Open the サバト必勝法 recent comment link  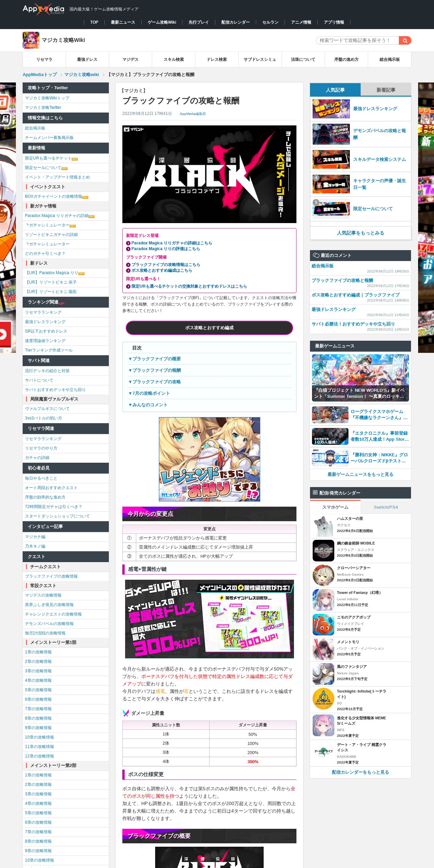[353, 324]
